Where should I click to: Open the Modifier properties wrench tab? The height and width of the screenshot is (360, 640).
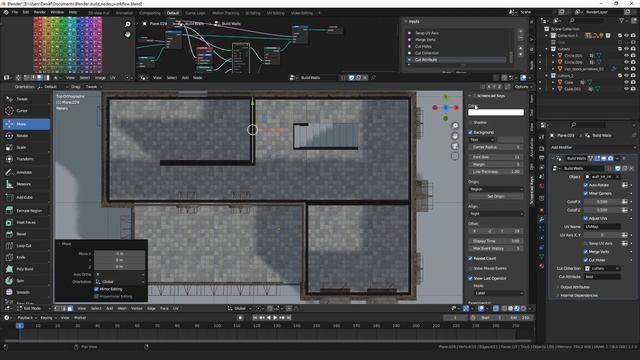point(542,220)
